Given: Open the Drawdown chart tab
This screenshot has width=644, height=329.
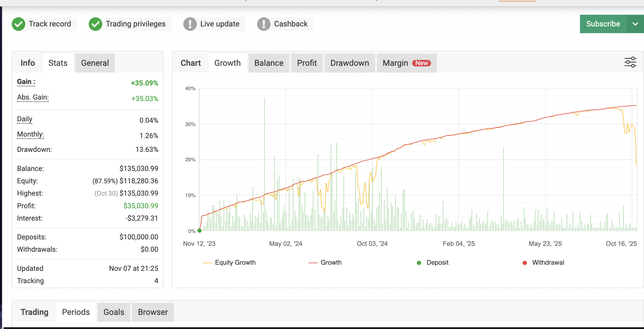Looking at the screenshot, I should [x=350, y=63].
